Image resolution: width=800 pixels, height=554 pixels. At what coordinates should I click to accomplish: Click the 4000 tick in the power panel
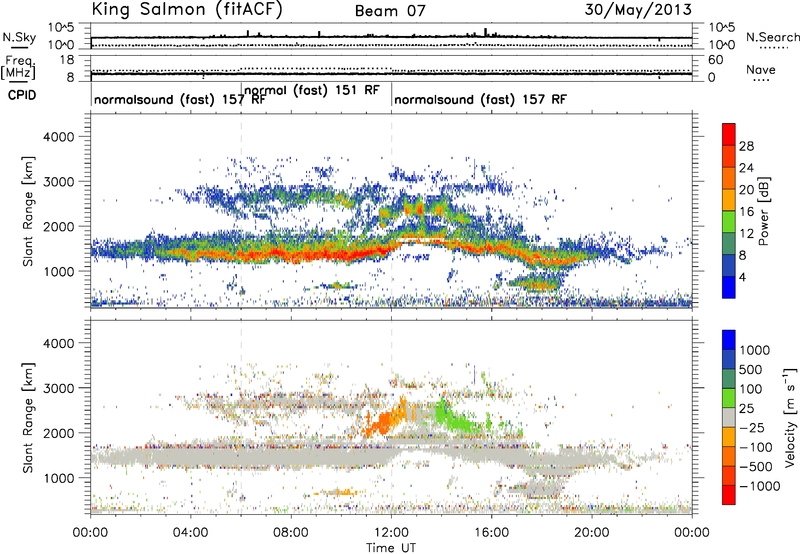58,137
